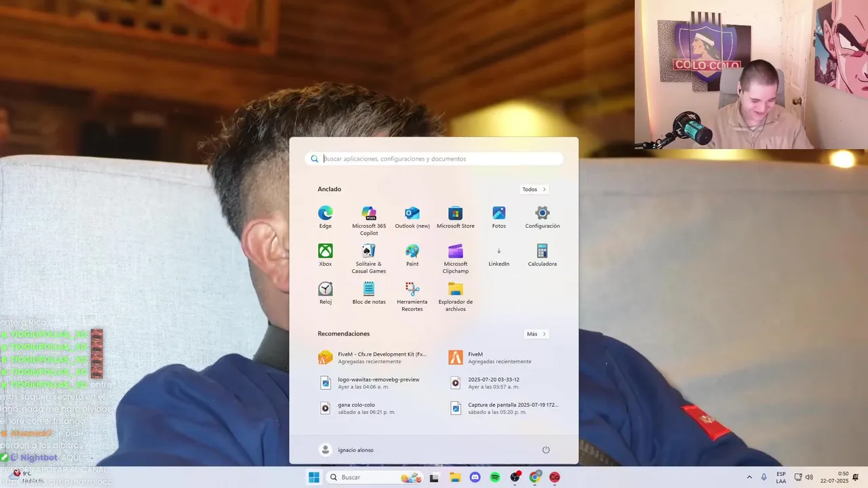Open Microsoft Store
This screenshot has height=488, width=868.
click(456, 217)
